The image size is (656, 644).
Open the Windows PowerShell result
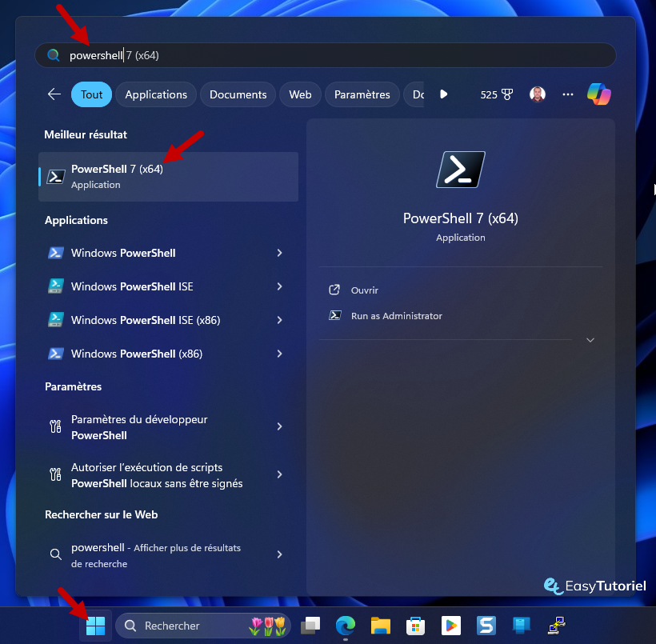click(168, 253)
